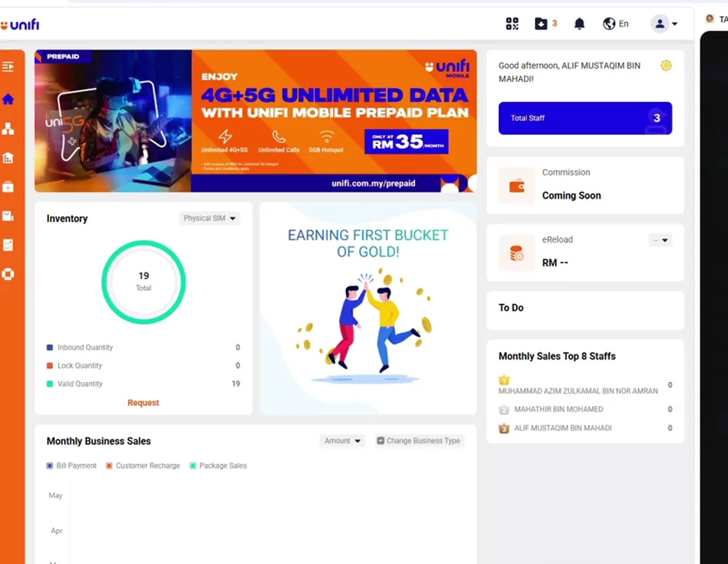Open the Amount dropdown in Monthly Business Sales
The image size is (728, 564).
click(342, 441)
